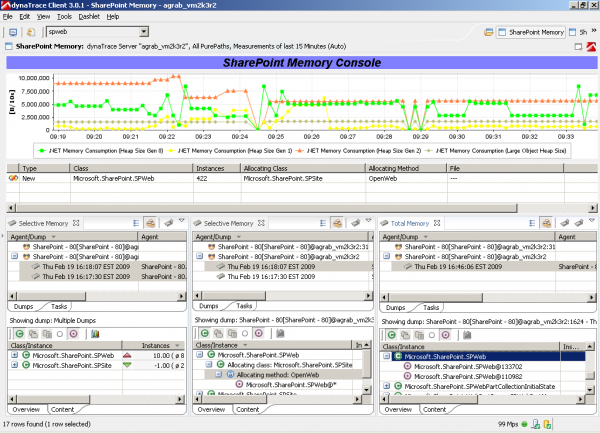Open the Tools menu
This screenshot has height=434, width=600.
pyautogui.click(x=64, y=16)
